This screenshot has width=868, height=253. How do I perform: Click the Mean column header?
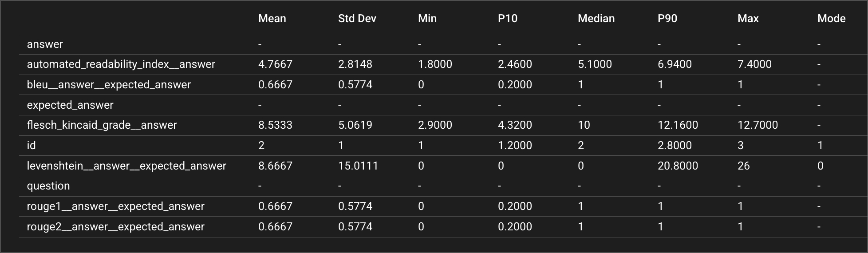272,18
